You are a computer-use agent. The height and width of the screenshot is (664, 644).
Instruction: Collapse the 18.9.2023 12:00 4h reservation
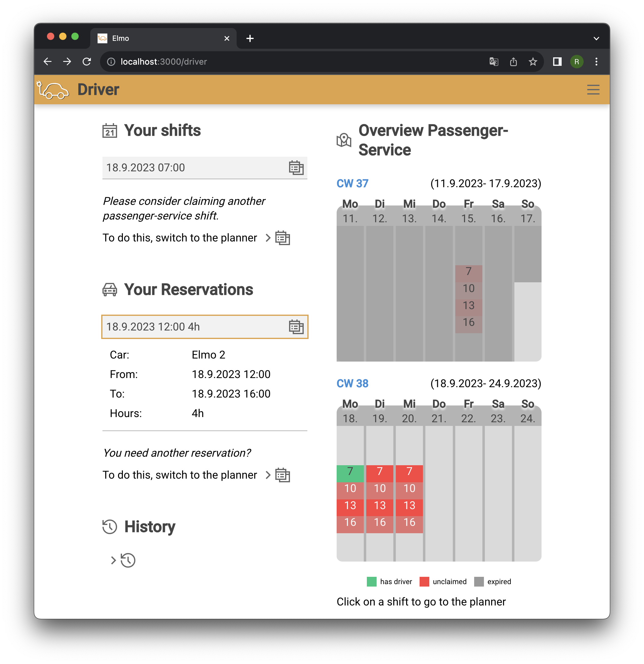[205, 327]
